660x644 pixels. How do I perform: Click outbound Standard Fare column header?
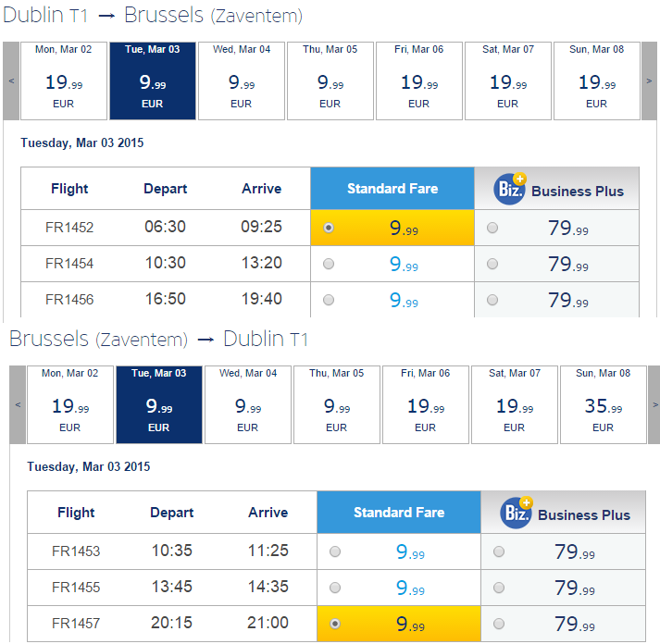(392, 189)
